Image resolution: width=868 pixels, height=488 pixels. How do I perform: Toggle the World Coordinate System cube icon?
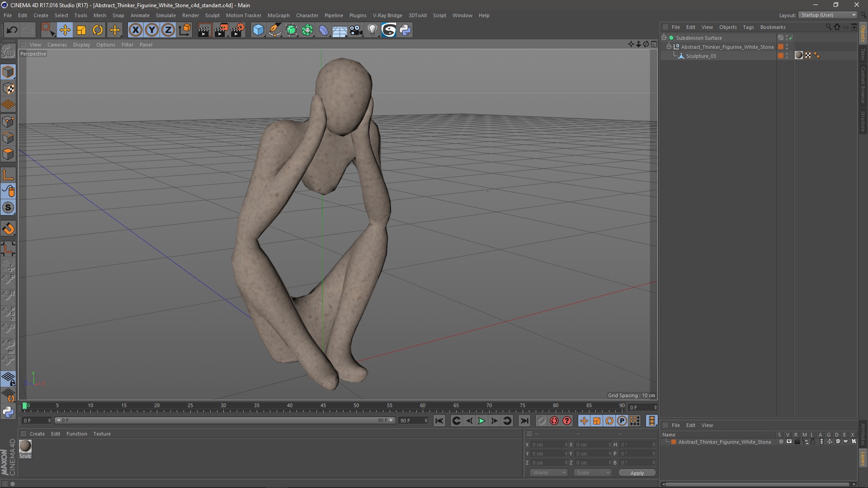[184, 30]
